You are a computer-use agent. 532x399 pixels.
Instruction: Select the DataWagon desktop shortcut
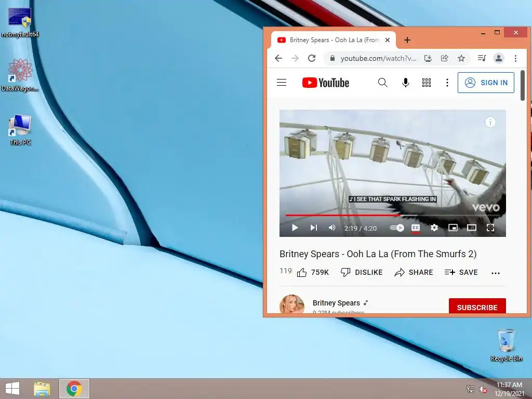click(20, 75)
